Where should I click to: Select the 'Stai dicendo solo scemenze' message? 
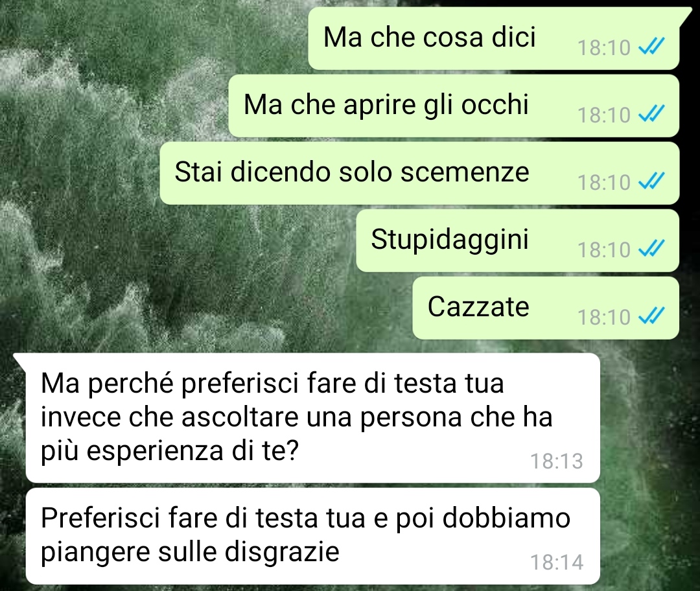(x=419, y=173)
